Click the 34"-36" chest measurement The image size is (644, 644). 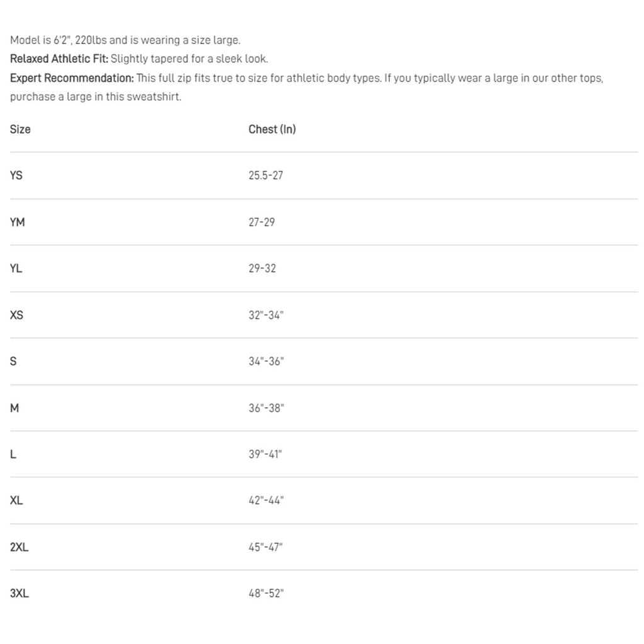(x=266, y=362)
